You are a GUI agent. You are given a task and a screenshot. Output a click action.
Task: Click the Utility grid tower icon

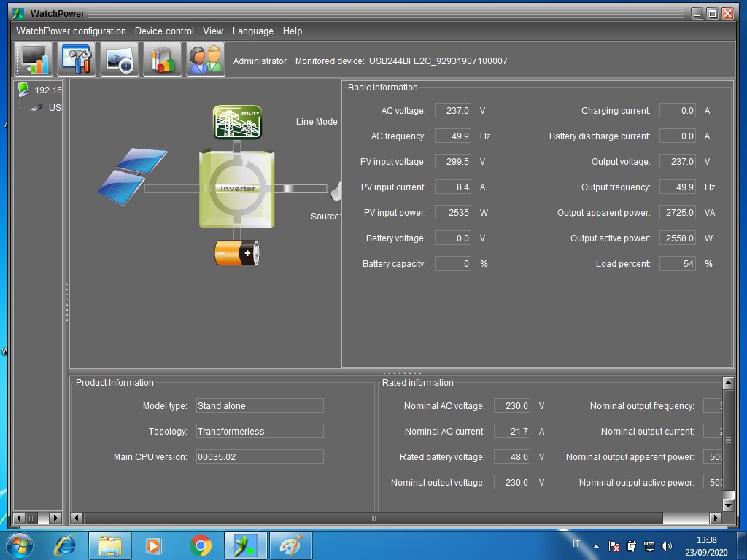pos(237,122)
